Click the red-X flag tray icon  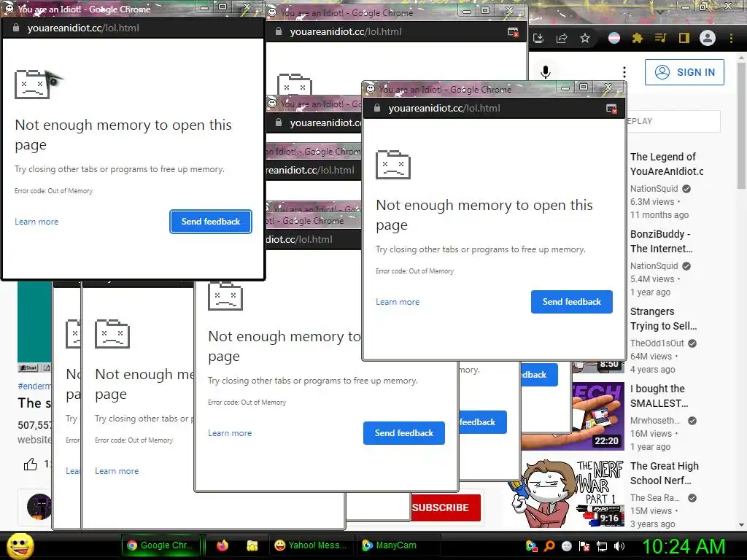[584, 546]
